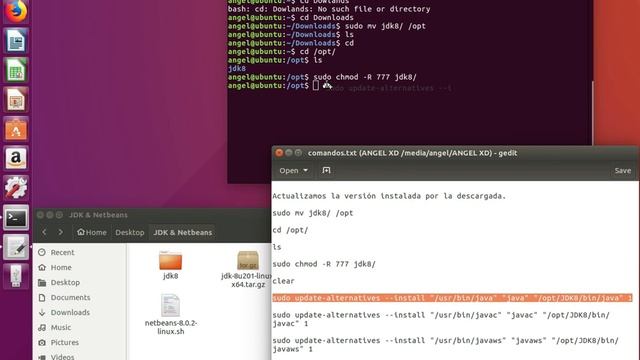Navigate to Home in Files path bar
This screenshot has width=640, height=360.
pos(92,232)
